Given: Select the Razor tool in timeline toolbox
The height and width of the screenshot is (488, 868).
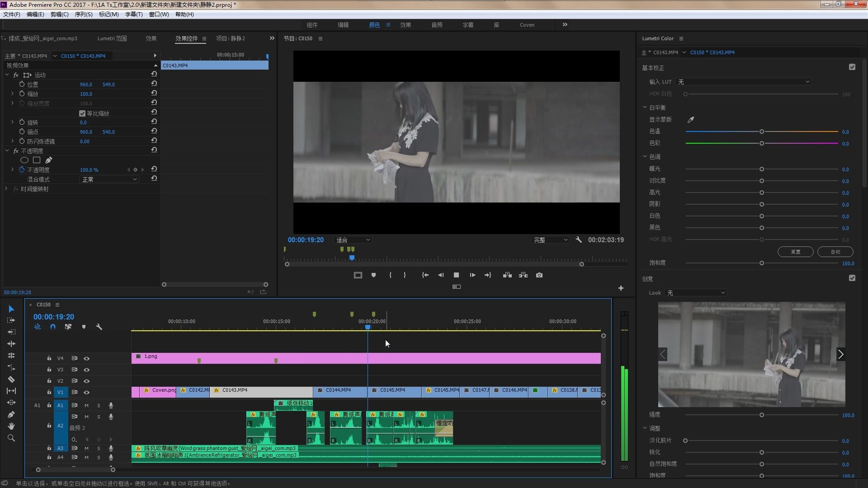Looking at the screenshot, I should [x=11, y=380].
